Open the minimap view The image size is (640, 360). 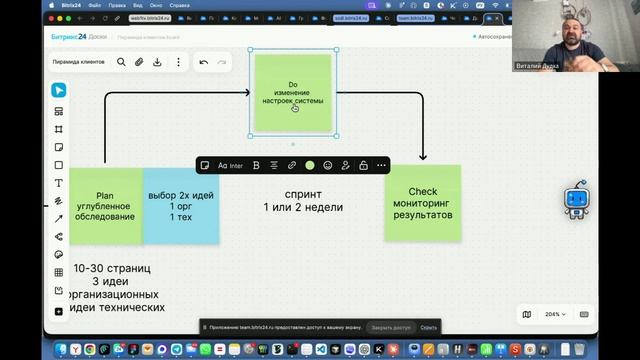click(527, 314)
